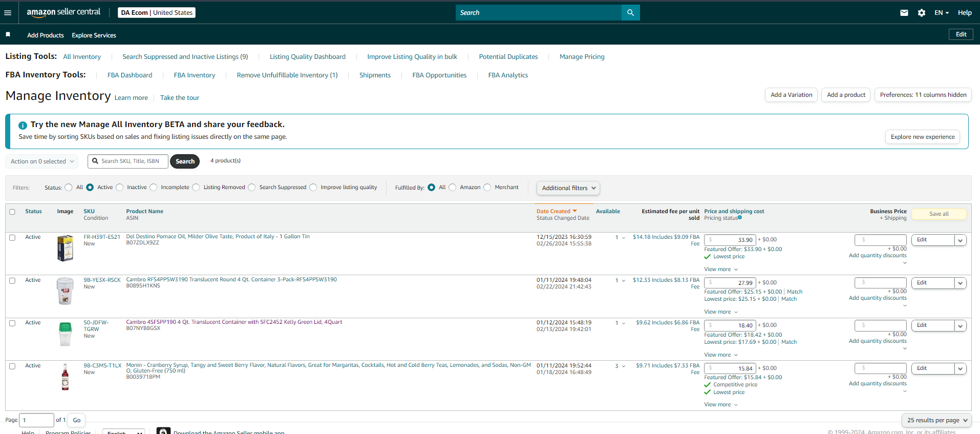Expand the Additional filters dropdown
The width and height of the screenshot is (980, 434).
coord(568,188)
